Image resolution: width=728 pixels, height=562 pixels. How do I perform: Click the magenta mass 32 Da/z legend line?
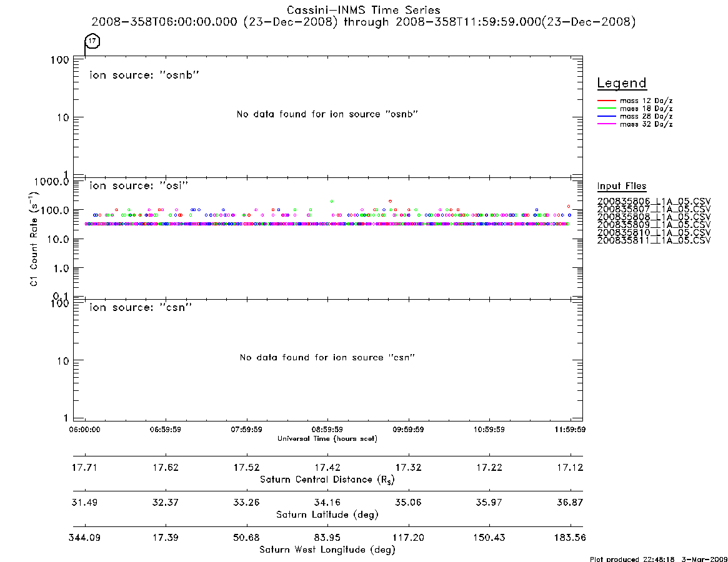[606, 124]
